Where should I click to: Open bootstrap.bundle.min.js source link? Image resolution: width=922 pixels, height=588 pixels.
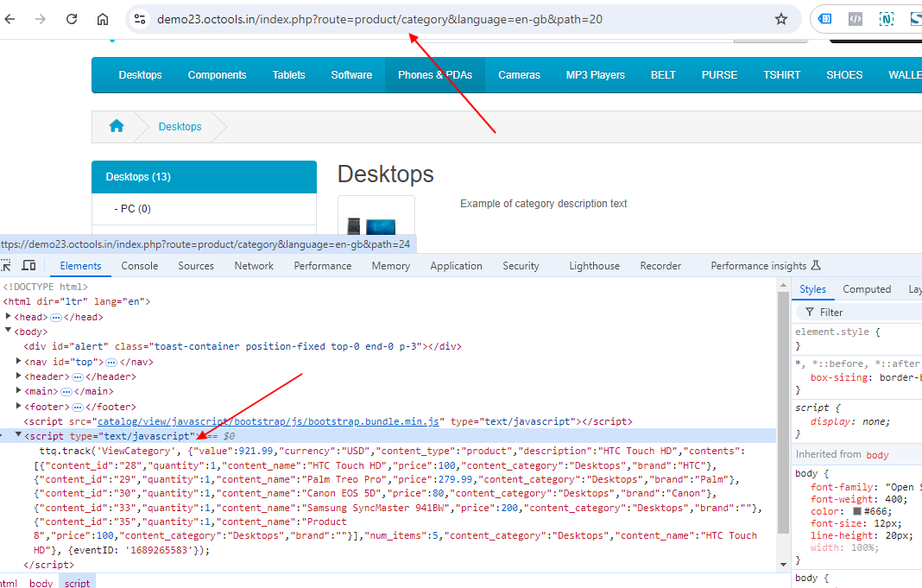tap(268, 421)
